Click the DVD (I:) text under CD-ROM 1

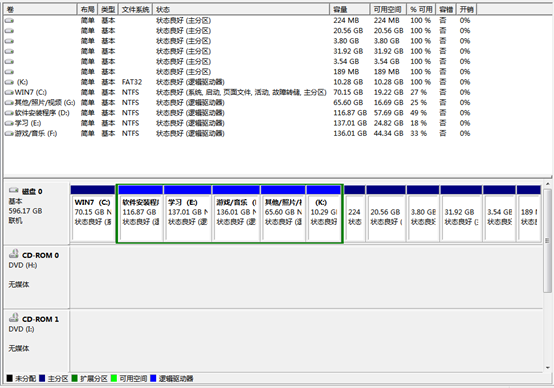click(x=21, y=329)
